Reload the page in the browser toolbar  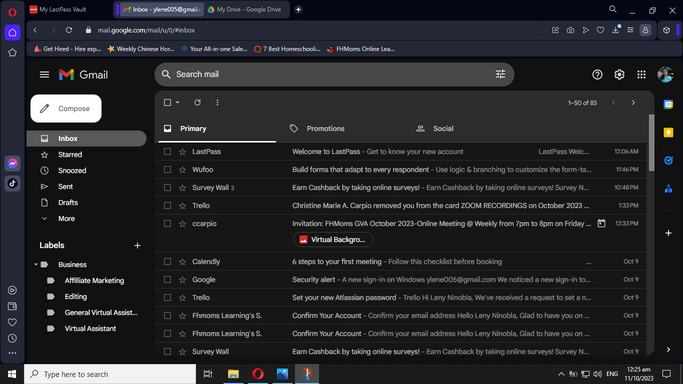(x=69, y=30)
